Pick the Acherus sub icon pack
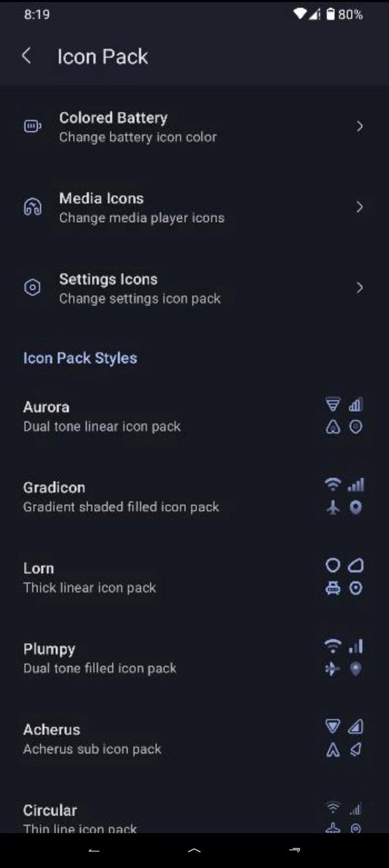The width and height of the screenshot is (389, 868). coord(194,738)
